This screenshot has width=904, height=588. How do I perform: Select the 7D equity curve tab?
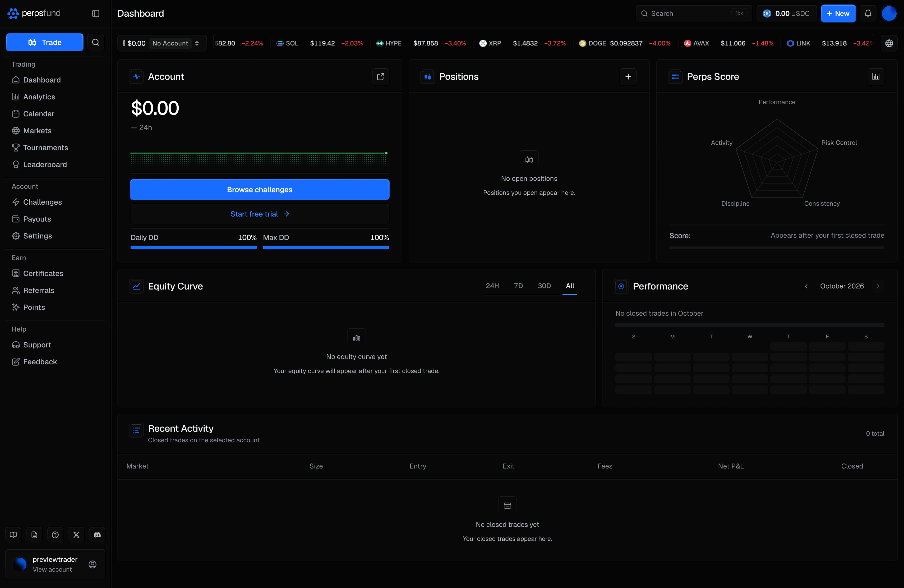[518, 286]
